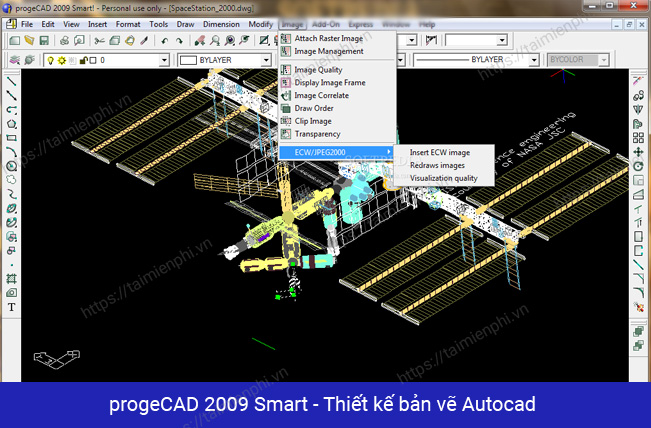Click the Mirror tool
The height and width of the screenshot is (428, 651).
pyautogui.click(x=638, y=110)
